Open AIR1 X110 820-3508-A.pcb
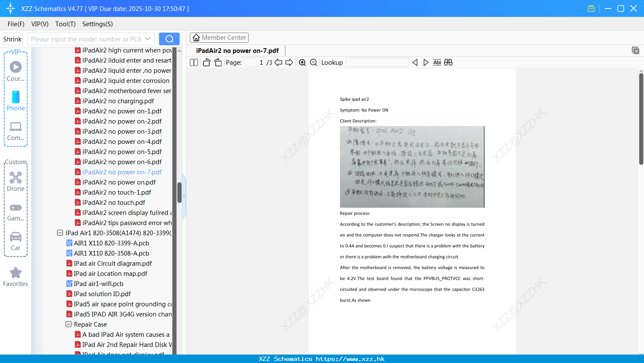644x363 pixels. click(112, 253)
